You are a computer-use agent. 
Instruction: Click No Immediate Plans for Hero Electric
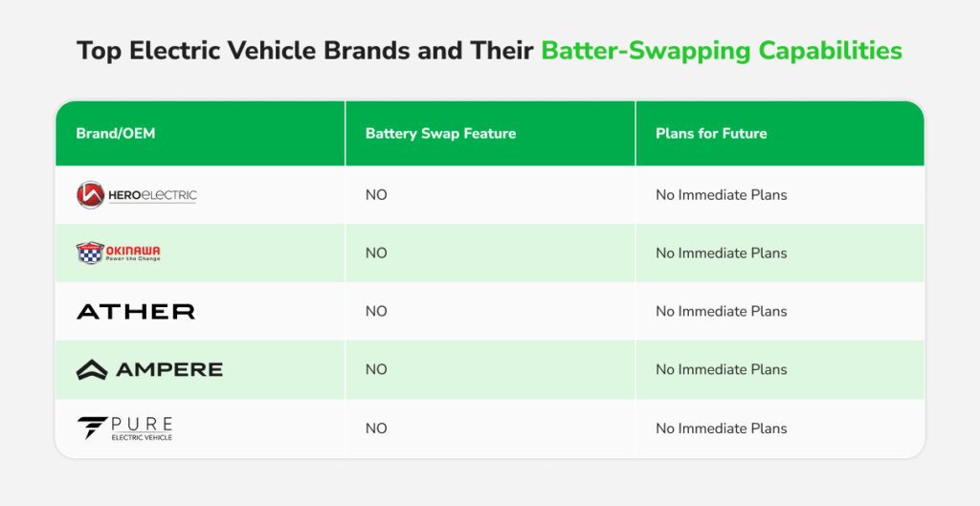pos(721,195)
